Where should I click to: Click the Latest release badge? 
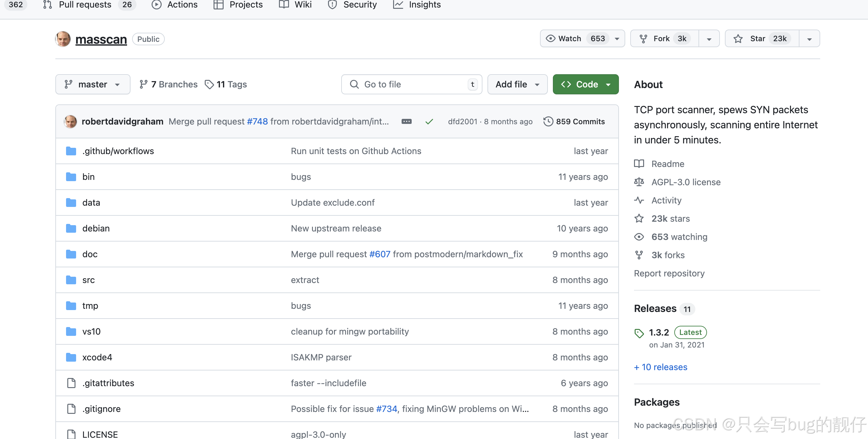(x=690, y=332)
